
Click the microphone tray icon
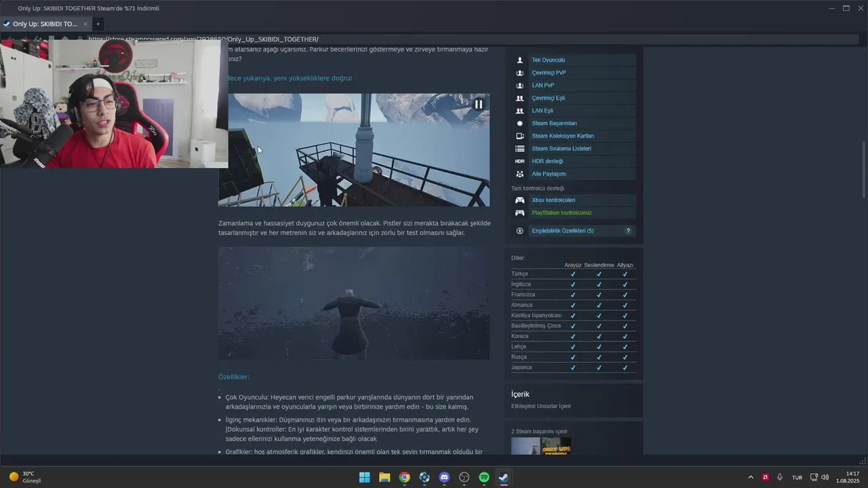pyautogui.click(x=780, y=477)
